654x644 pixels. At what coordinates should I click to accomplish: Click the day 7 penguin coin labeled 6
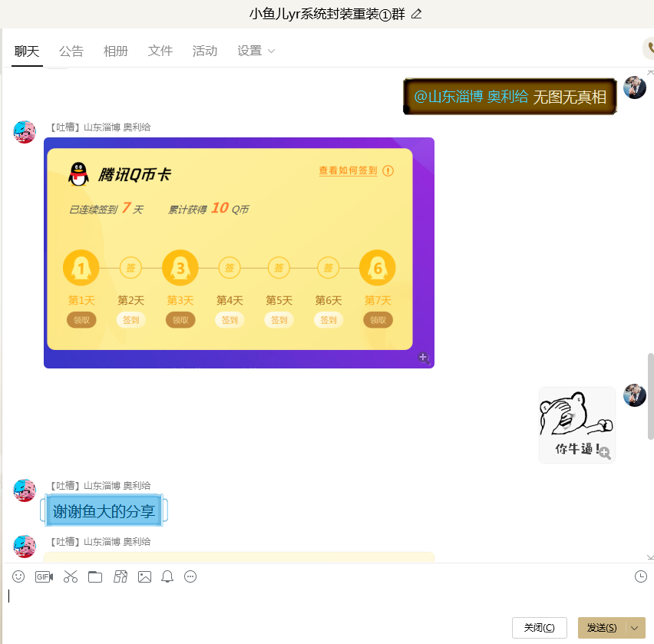(378, 268)
